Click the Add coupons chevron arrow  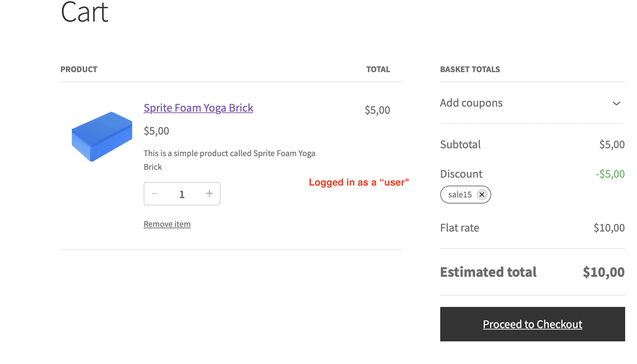click(x=616, y=103)
